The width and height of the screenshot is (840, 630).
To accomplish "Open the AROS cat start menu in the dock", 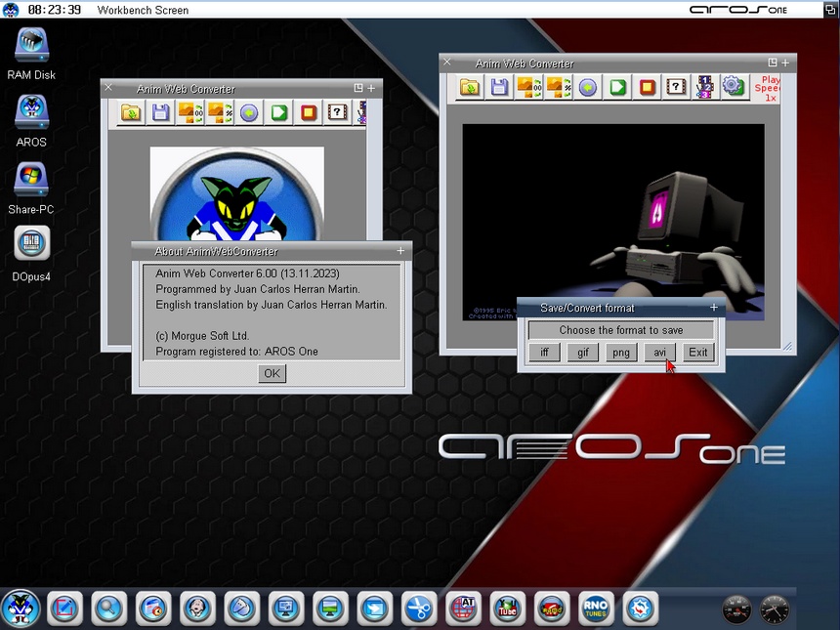I will [x=21, y=609].
